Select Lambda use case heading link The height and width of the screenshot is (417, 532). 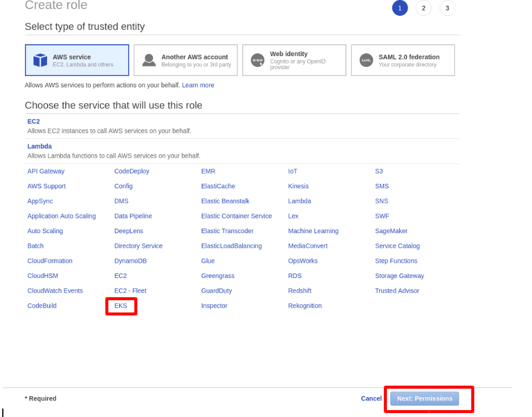pyautogui.click(x=39, y=146)
